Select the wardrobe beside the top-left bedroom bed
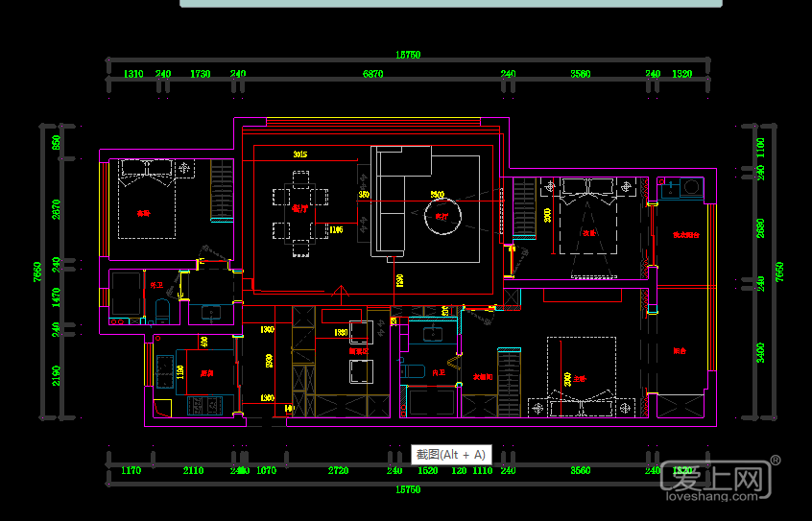The width and height of the screenshot is (812, 521). 222,191
